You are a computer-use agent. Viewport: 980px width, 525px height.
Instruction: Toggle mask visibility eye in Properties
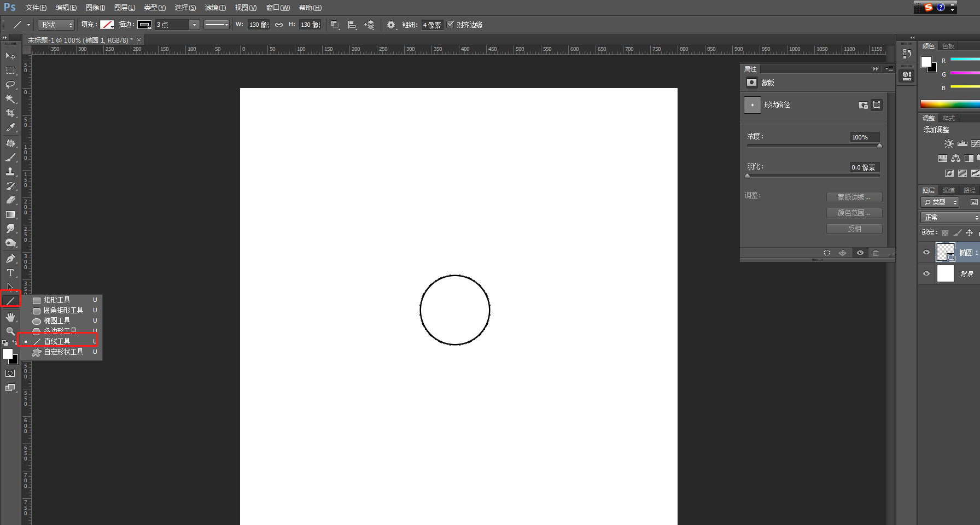(860, 253)
